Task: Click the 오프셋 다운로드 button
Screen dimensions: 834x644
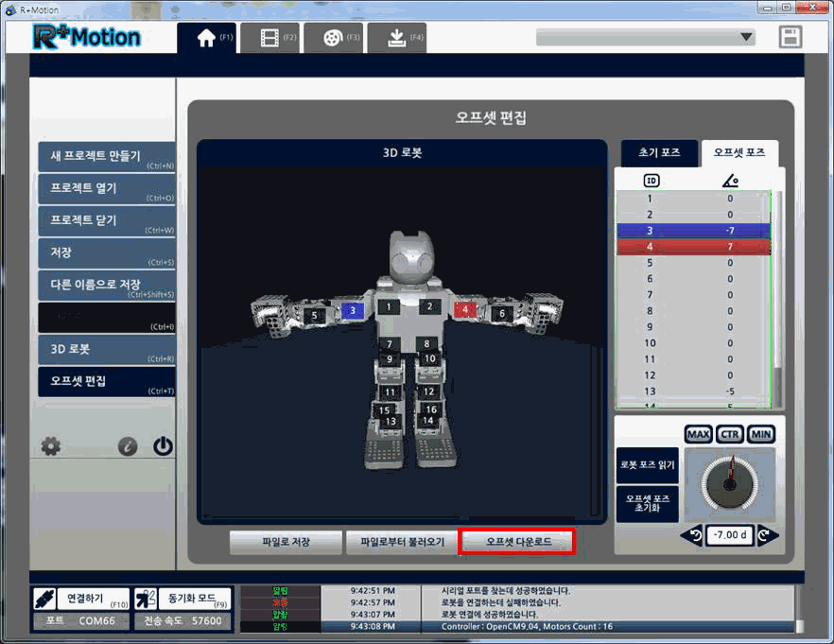Action: (x=516, y=542)
